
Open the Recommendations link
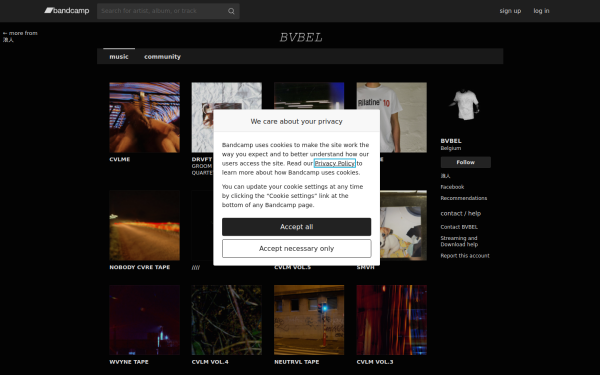(463, 198)
